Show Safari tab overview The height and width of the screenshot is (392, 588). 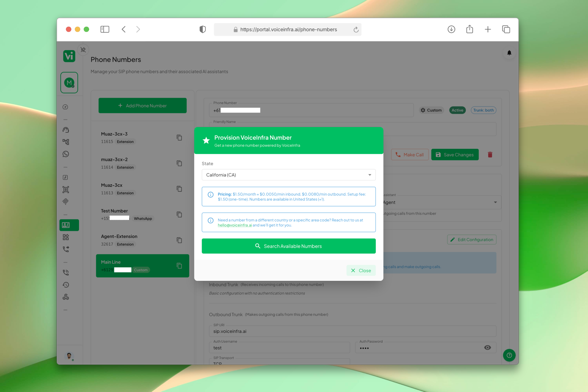click(506, 29)
